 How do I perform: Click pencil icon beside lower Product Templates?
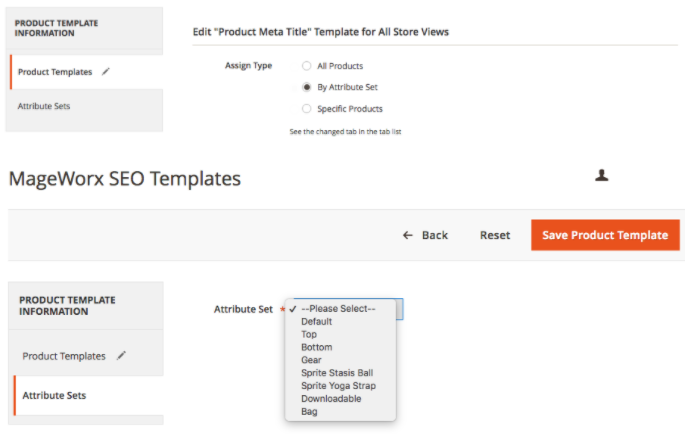point(122,356)
